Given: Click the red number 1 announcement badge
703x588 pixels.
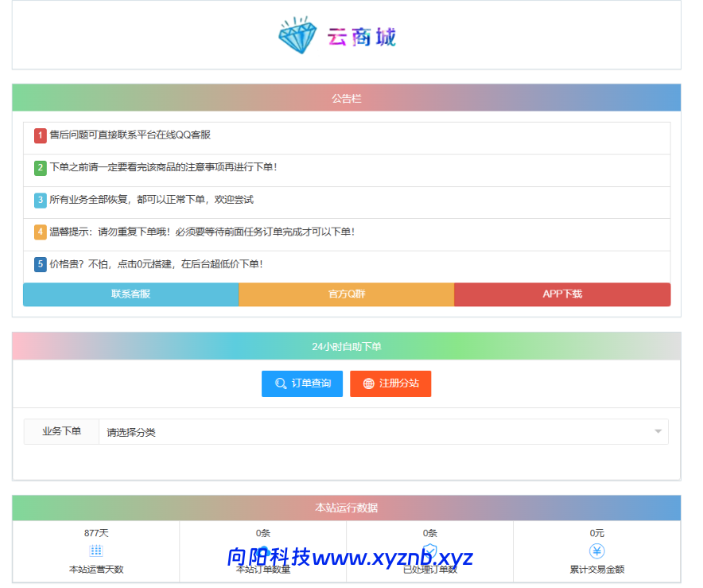Looking at the screenshot, I should point(41,136).
